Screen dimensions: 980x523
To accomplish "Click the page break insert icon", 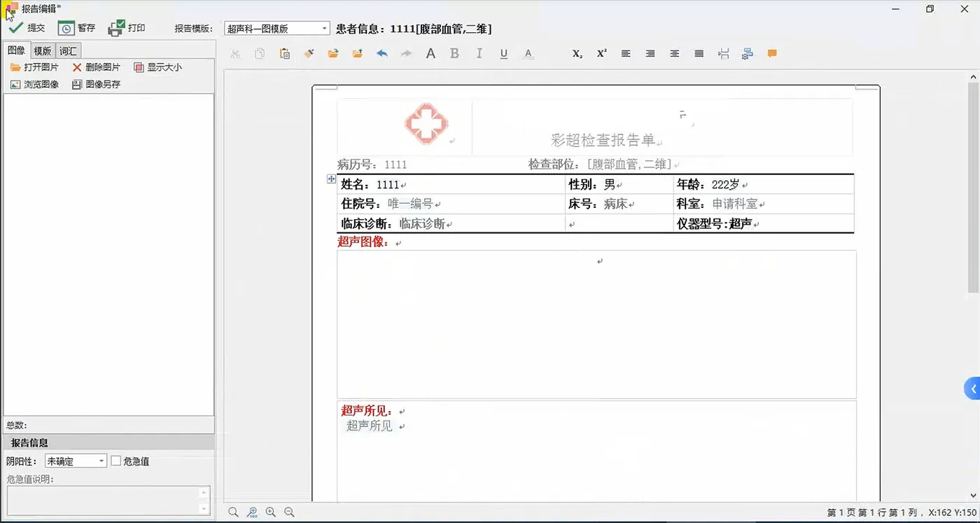I will (x=724, y=53).
